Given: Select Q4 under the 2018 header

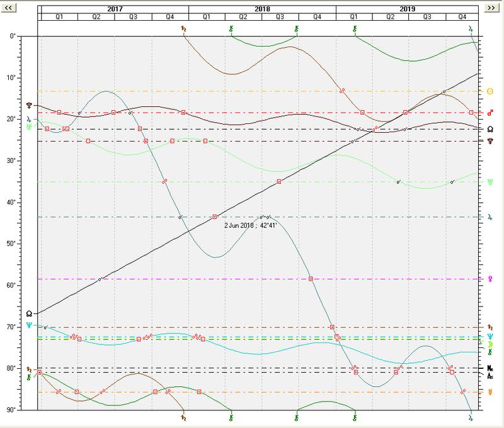Looking at the screenshot, I should click(318, 17).
